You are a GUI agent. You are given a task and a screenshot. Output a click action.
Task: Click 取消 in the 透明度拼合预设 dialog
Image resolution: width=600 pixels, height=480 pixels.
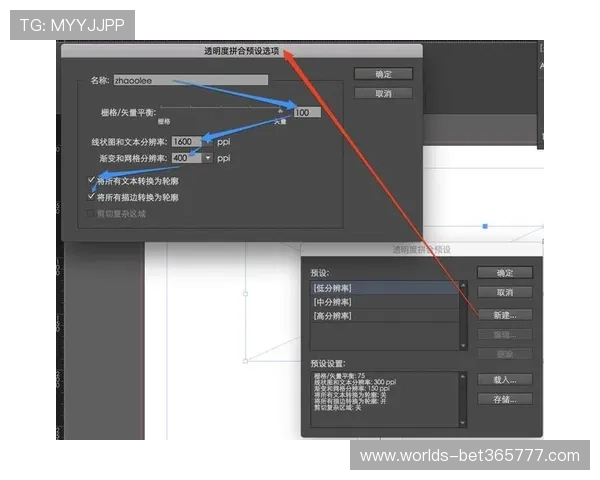(x=504, y=292)
